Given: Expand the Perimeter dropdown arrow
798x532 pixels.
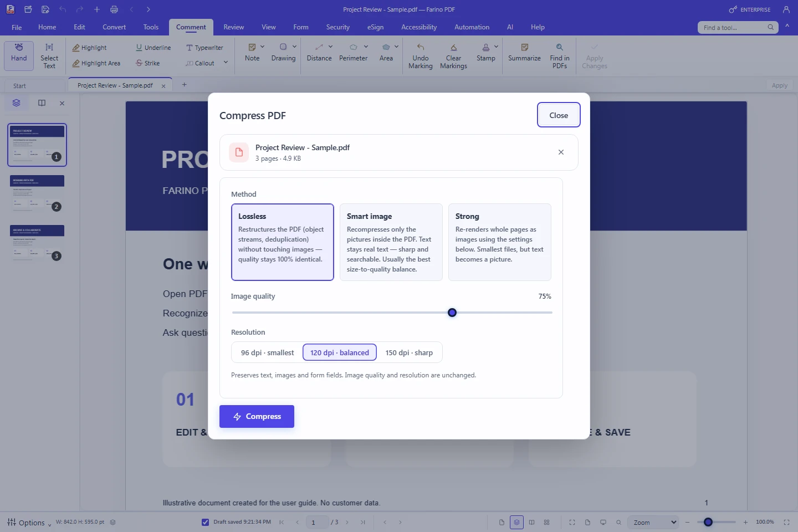Looking at the screenshot, I should 366,47.
